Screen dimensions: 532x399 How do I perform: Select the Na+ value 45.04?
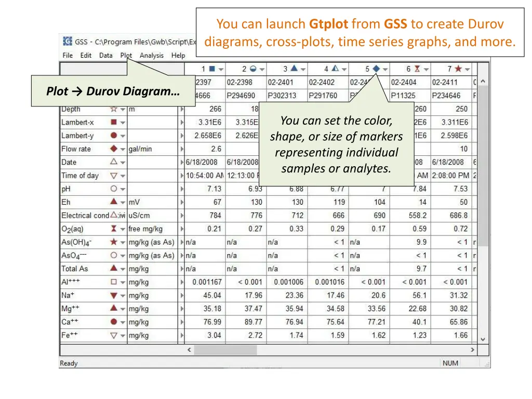coord(205,296)
